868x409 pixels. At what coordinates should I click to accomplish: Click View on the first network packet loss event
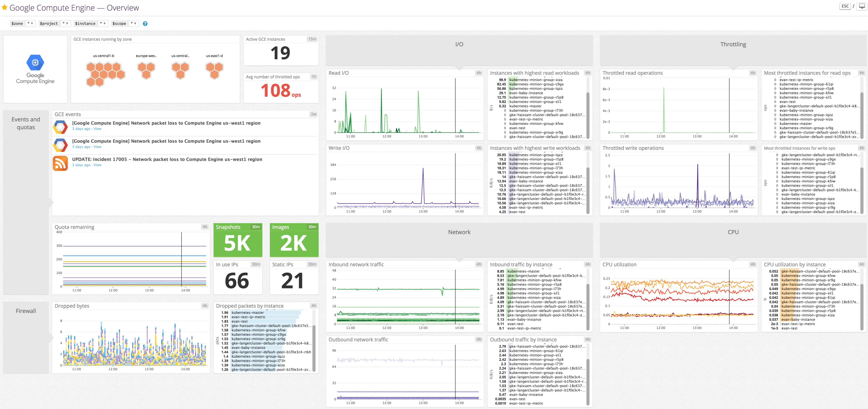pyautogui.click(x=97, y=128)
